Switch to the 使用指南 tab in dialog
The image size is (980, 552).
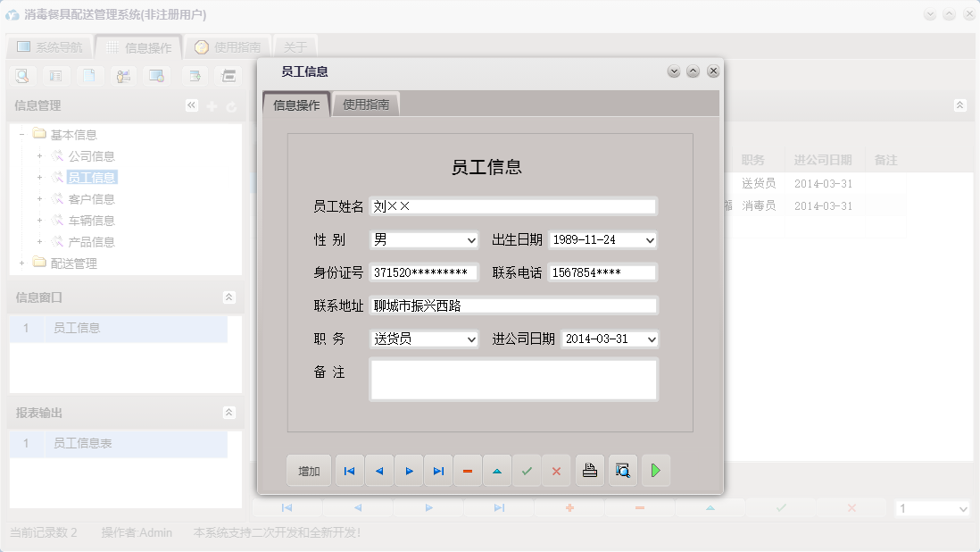click(x=365, y=103)
